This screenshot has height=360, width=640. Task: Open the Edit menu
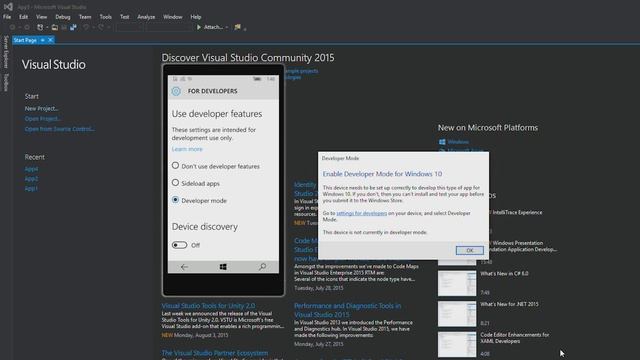pyautogui.click(x=23, y=17)
